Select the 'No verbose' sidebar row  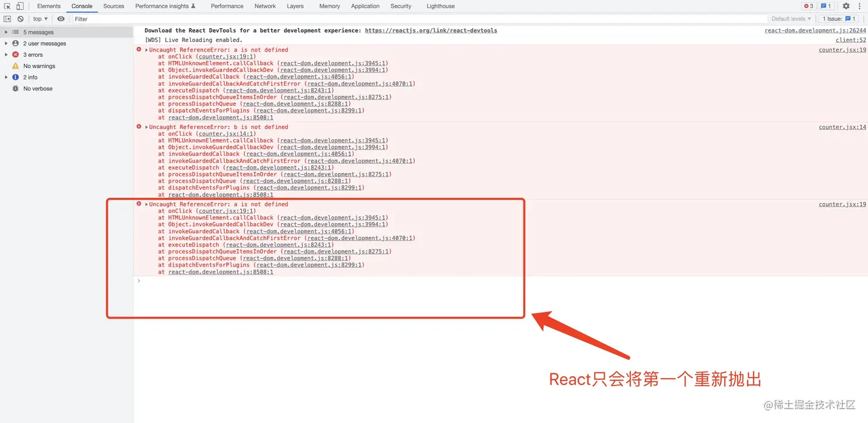point(67,89)
